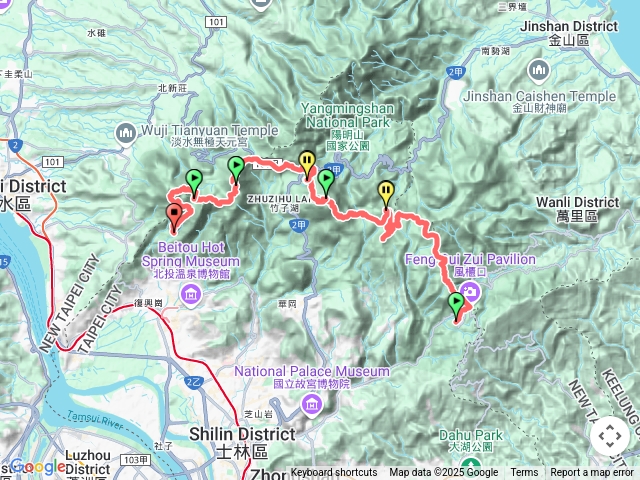
Task: Click the yellow pause marker east of Zhuzihu
Action: pyautogui.click(x=386, y=196)
